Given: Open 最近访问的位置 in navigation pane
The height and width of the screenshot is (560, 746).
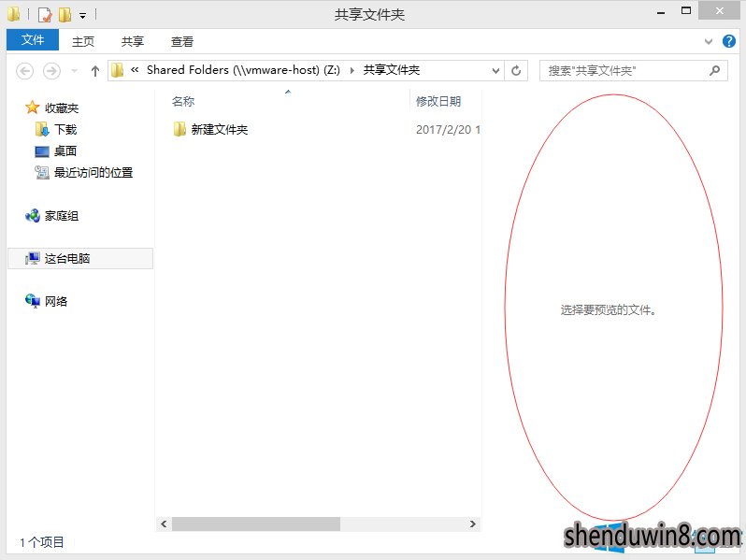Looking at the screenshot, I should point(93,172).
